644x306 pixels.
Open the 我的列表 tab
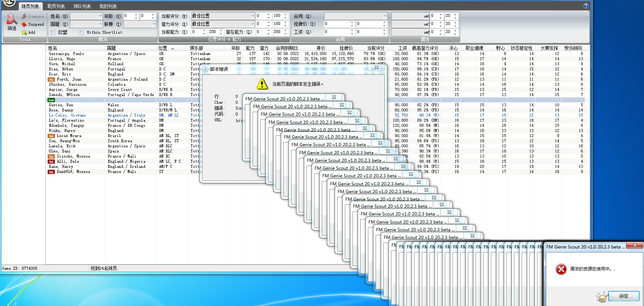point(108,6)
